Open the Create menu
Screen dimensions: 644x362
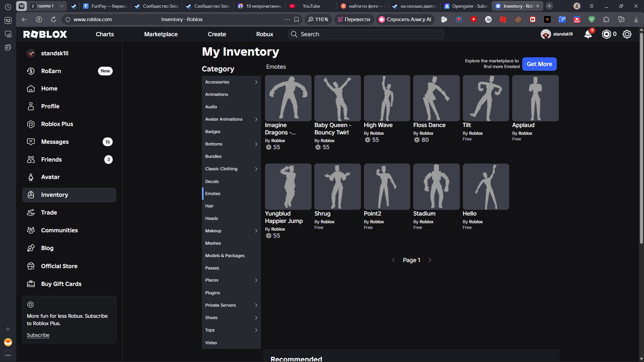tap(217, 34)
